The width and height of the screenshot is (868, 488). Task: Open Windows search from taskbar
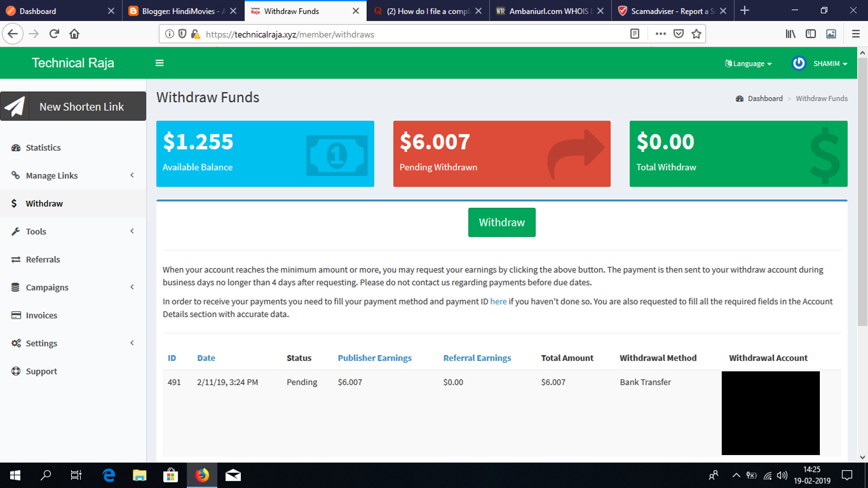tap(46, 475)
